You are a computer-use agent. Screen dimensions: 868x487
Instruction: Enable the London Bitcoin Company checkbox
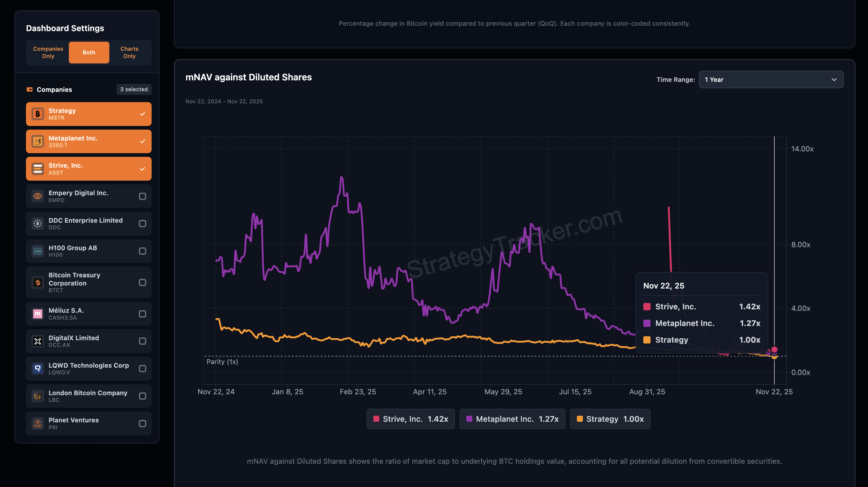click(143, 396)
